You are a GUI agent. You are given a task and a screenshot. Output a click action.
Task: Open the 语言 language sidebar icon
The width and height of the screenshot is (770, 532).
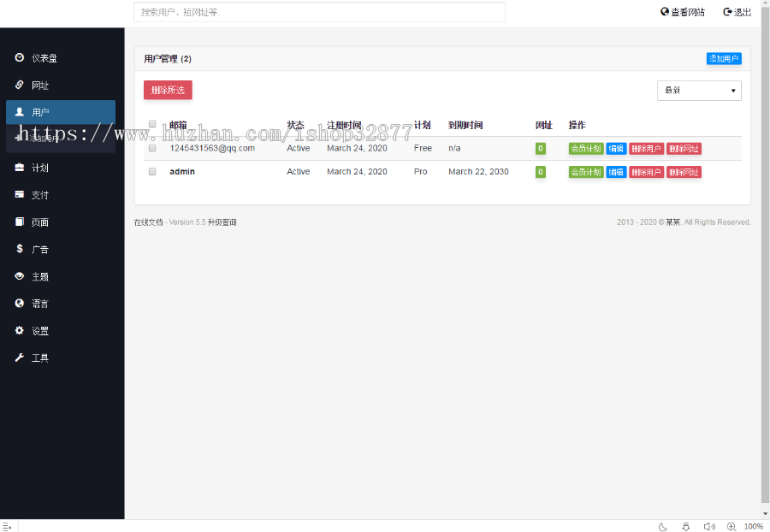(19, 303)
